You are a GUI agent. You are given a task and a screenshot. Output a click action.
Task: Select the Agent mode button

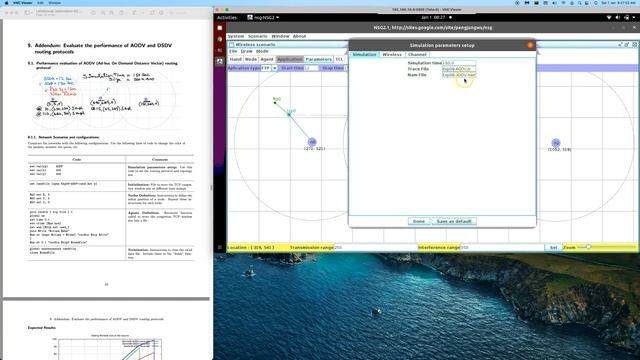pyautogui.click(x=267, y=59)
